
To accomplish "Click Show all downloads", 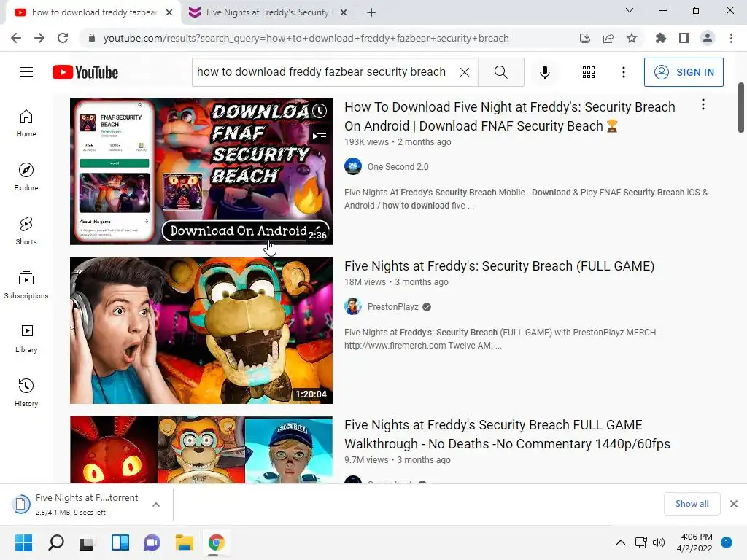I will pos(692,504).
